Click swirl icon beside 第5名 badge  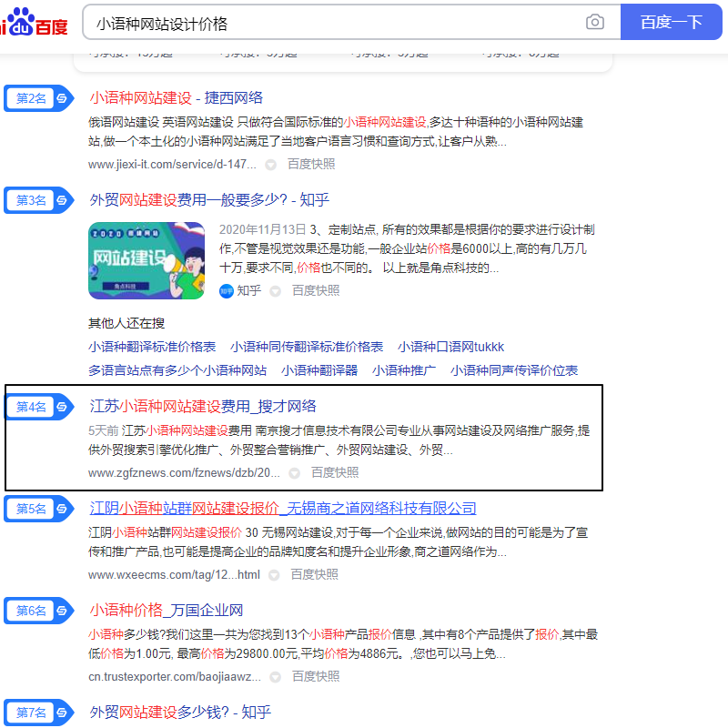click(x=62, y=509)
